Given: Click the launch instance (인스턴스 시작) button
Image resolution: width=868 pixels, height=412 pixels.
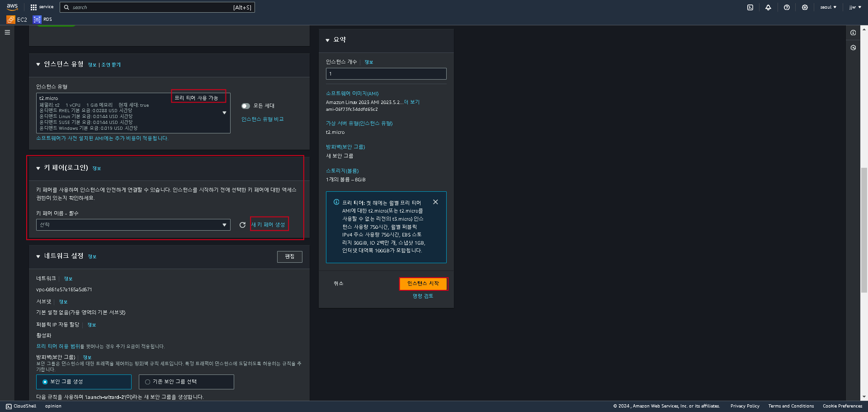Looking at the screenshot, I should tap(423, 284).
